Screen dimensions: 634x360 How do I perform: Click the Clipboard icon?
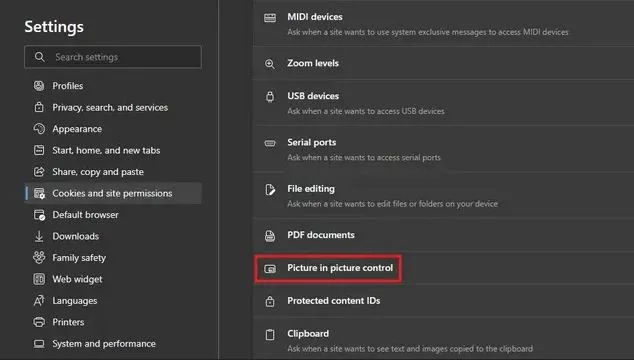(x=270, y=335)
